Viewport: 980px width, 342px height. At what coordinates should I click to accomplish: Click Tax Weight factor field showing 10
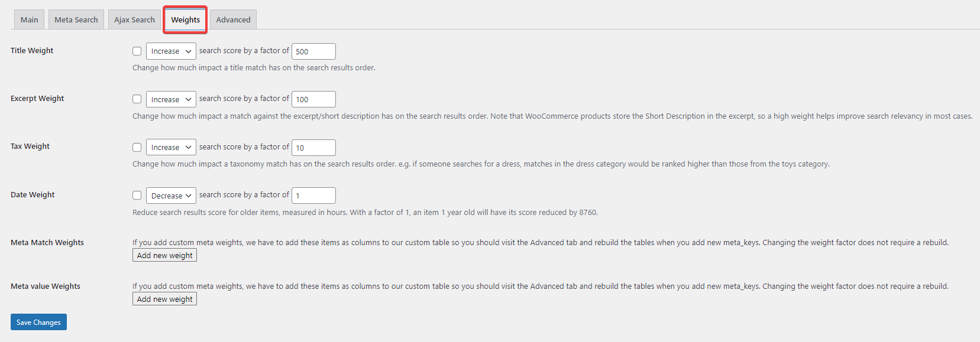point(313,147)
